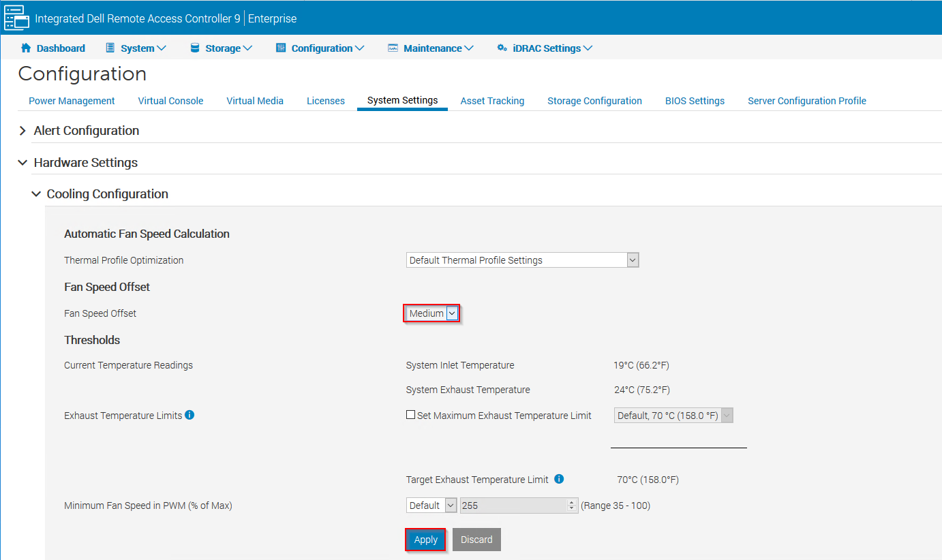Click the iDRAC Settings gear icon
This screenshot has height=560, width=942.
(x=502, y=48)
